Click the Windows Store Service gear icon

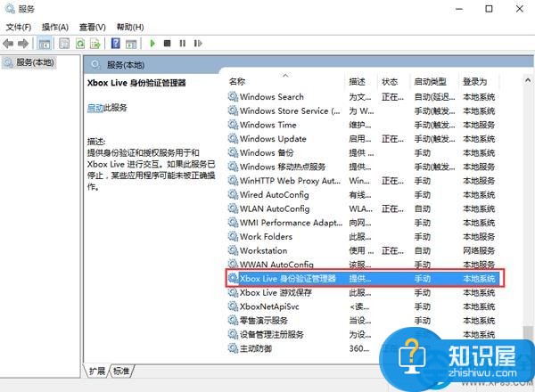[233, 110]
